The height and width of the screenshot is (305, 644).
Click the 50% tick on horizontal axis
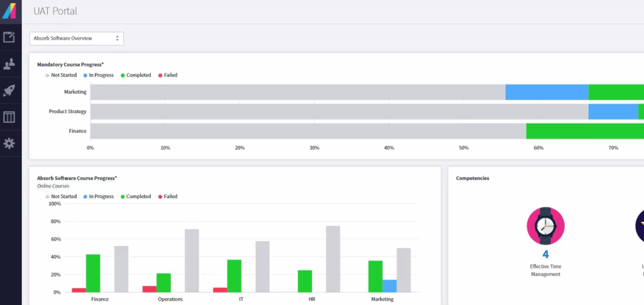(464, 148)
